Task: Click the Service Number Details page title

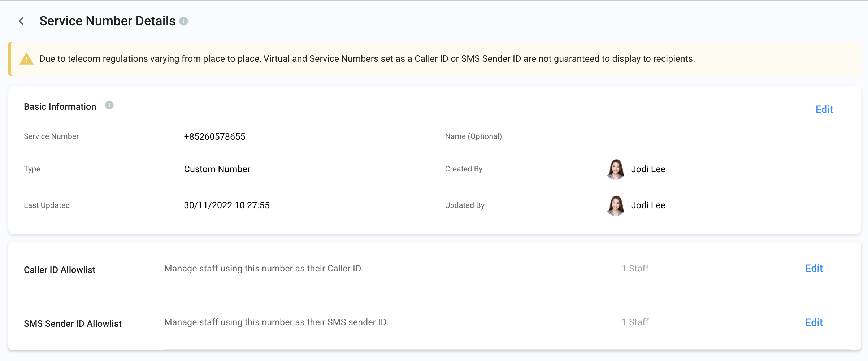Action: [x=107, y=21]
